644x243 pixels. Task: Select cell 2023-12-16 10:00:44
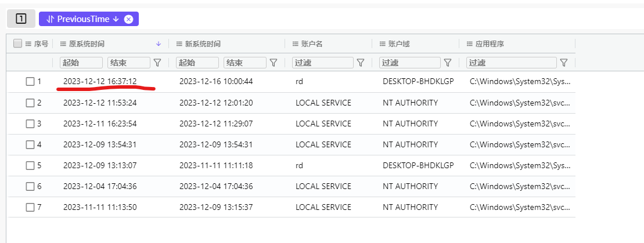click(x=216, y=82)
